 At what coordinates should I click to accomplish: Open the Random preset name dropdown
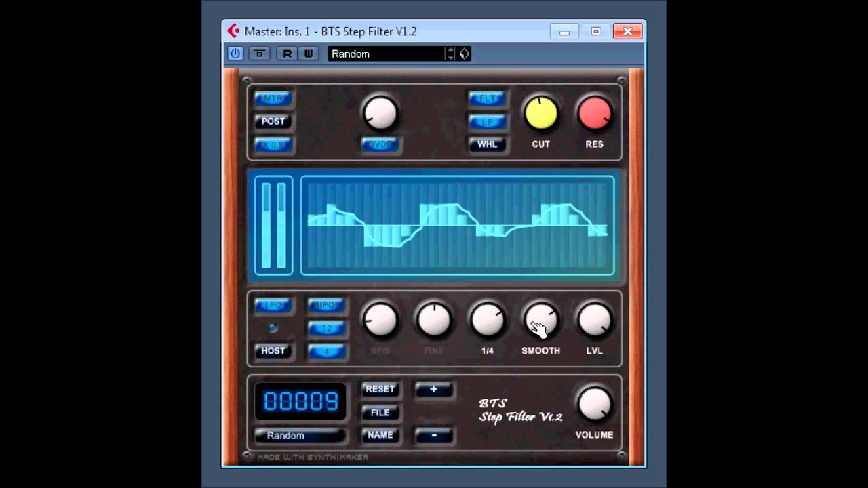(387, 54)
